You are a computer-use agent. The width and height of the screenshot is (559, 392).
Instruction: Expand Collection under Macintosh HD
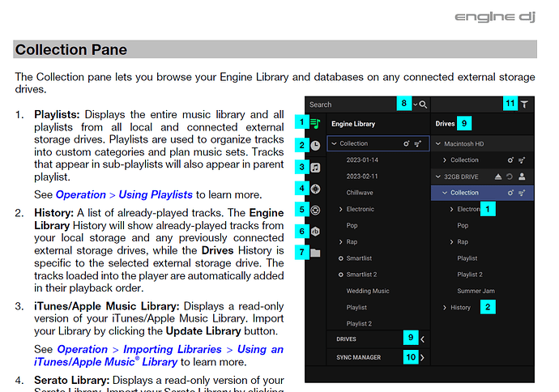tap(445, 160)
